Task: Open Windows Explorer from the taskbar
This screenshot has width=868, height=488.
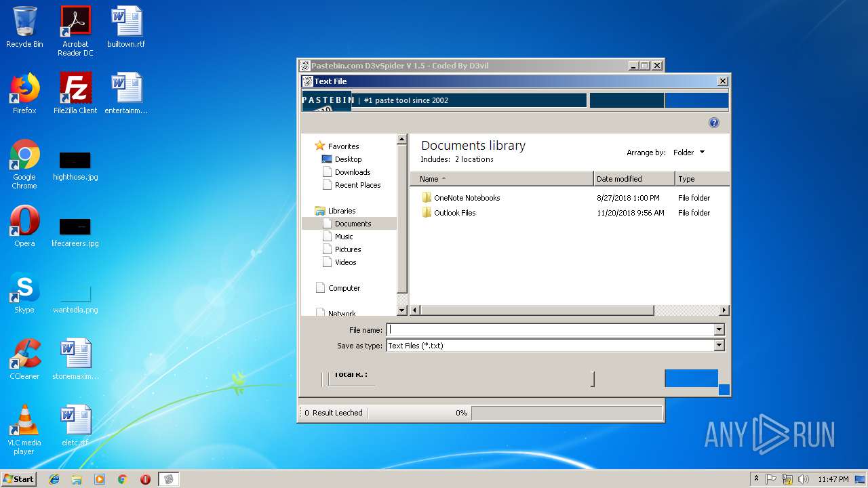Action: pos(77,479)
